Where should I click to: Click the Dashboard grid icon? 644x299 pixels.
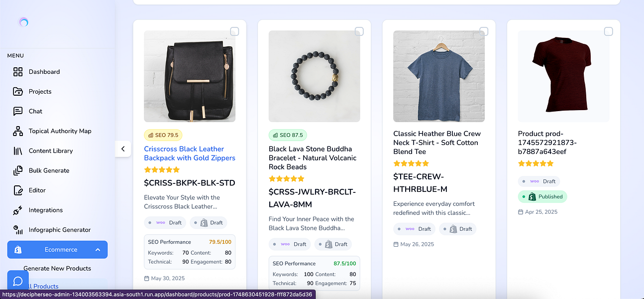(18, 72)
